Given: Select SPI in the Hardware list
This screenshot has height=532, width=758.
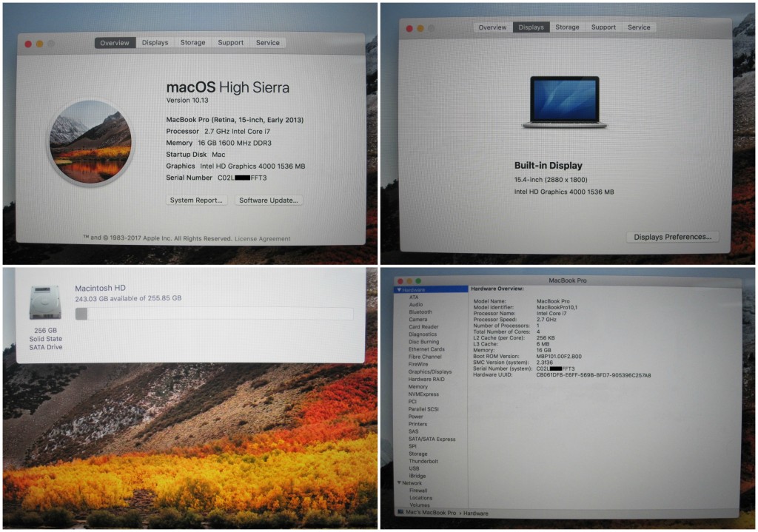Looking at the screenshot, I should click(412, 446).
